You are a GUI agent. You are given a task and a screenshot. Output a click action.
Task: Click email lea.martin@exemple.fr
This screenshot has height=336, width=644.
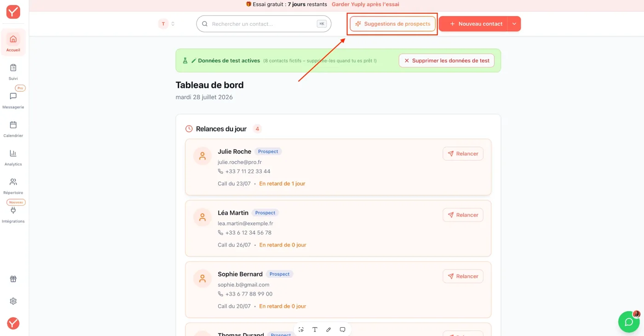(x=246, y=223)
